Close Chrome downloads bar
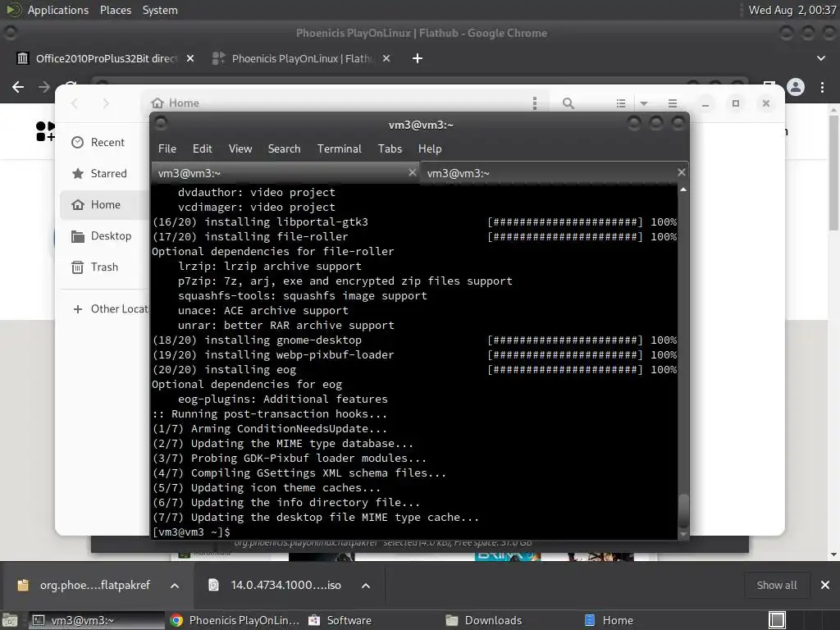The height and width of the screenshot is (630, 840). pos(825,585)
